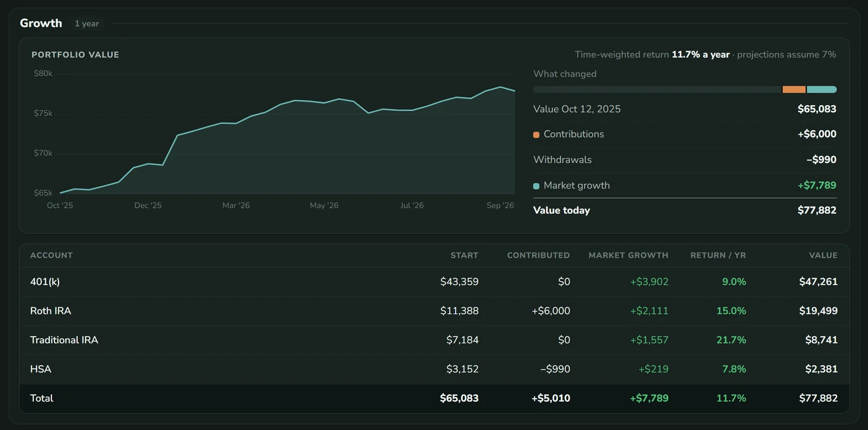Select the "Traditional IRA" account name

[x=64, y=340]
